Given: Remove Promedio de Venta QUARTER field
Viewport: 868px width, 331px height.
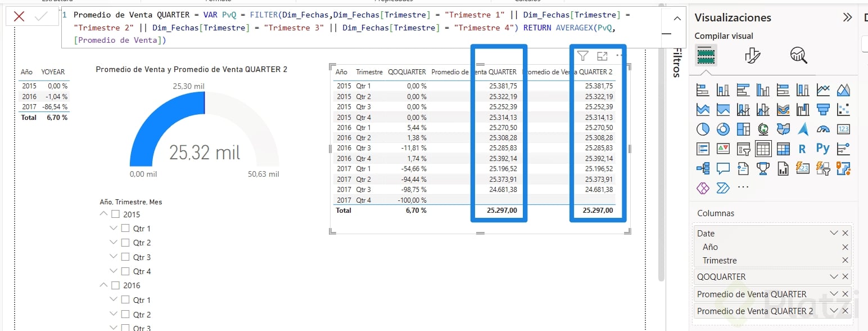Looking at the screenshot, I should click(845, 294).
